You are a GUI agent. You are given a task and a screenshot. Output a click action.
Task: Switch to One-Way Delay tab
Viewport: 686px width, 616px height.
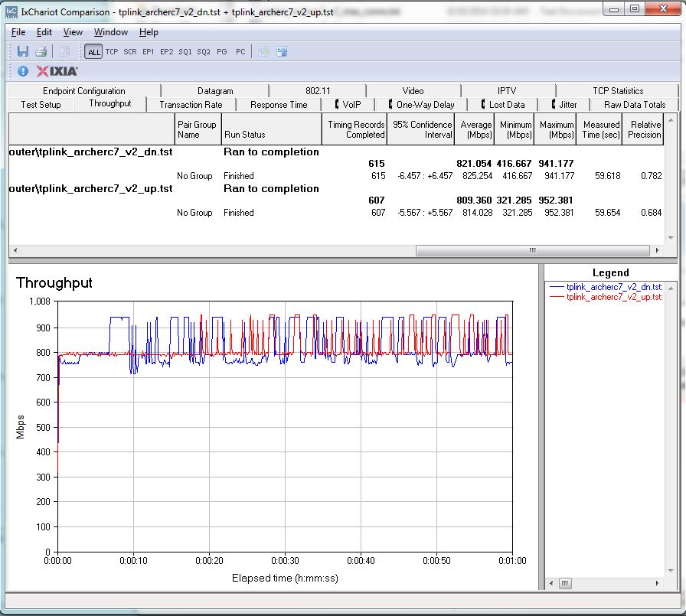coord(421,105)
